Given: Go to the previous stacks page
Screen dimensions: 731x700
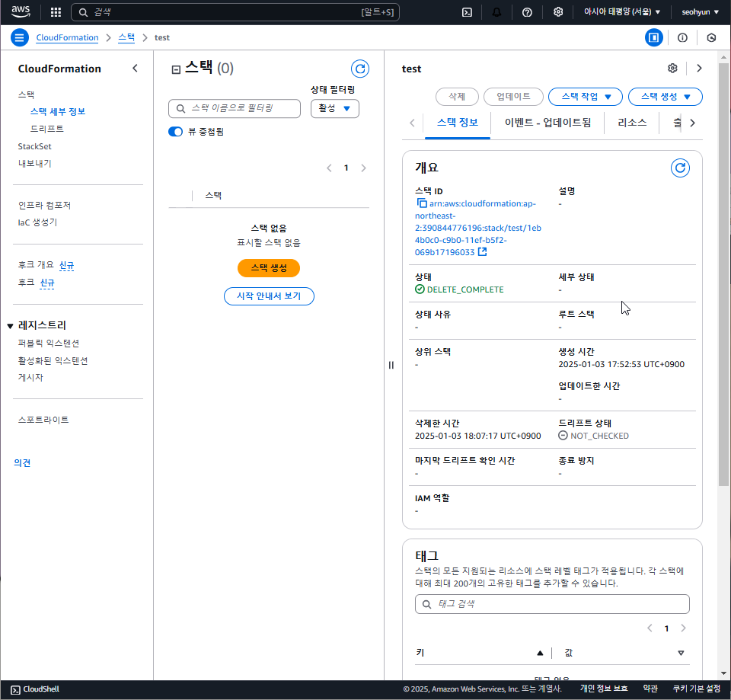Looking at the screenshot, I should [x=329, y=168].
